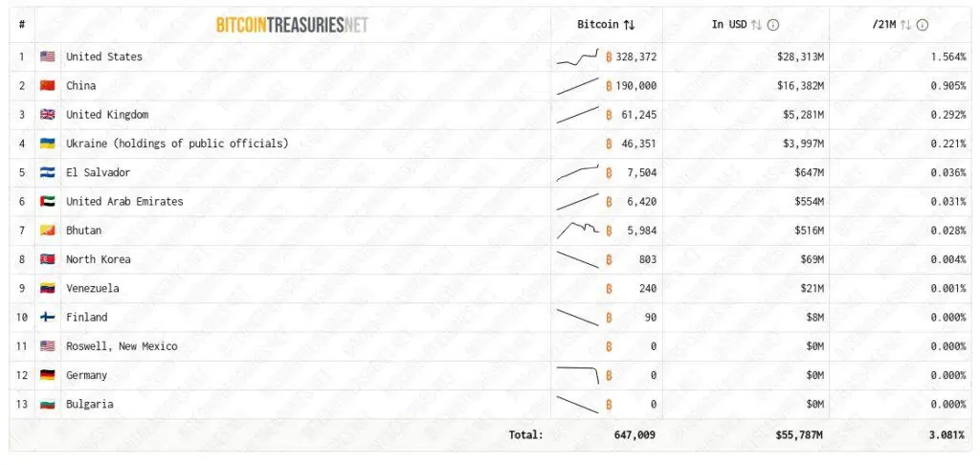The image size is (980, 465).
Task: Click the United States flag icon
Action: (47, 57)
